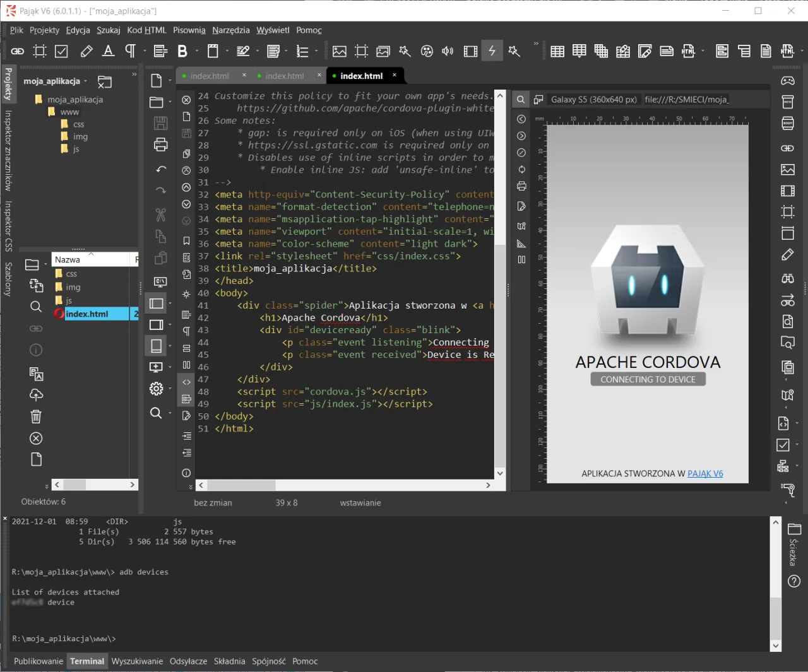This screenshot has width=808, height=672.
Task: Click the video film strip toolbar icon
Action: 470,51
